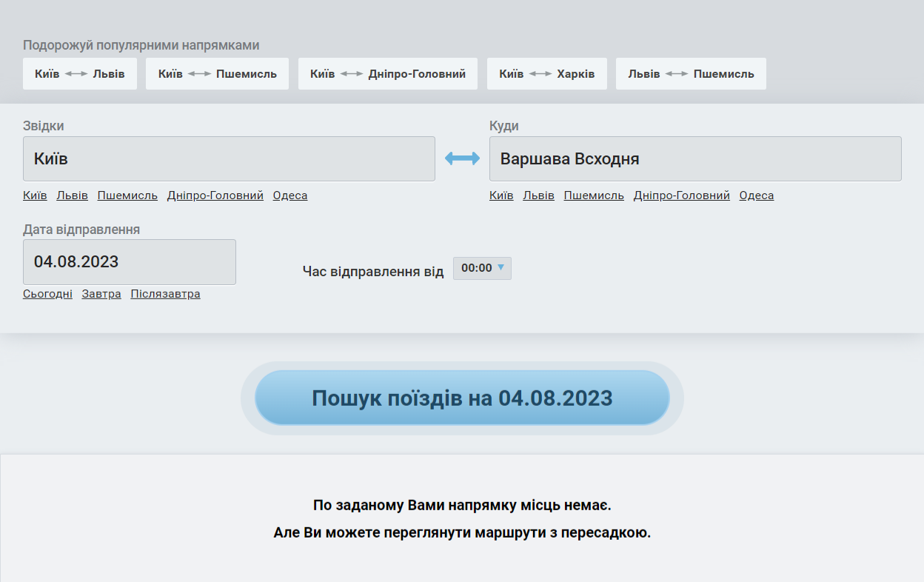Select the Київ — Харків popular route
Viewport: 924px width, 582px height.
click(546, 73)
